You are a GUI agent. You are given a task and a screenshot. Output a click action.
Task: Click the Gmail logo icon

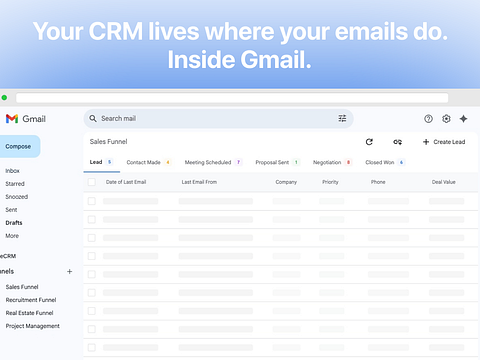[x=12, y=119]
